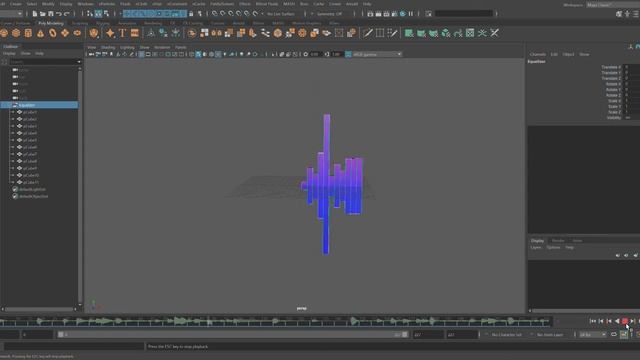Toggle the smooth shade all viewport icon

[198, 54]
